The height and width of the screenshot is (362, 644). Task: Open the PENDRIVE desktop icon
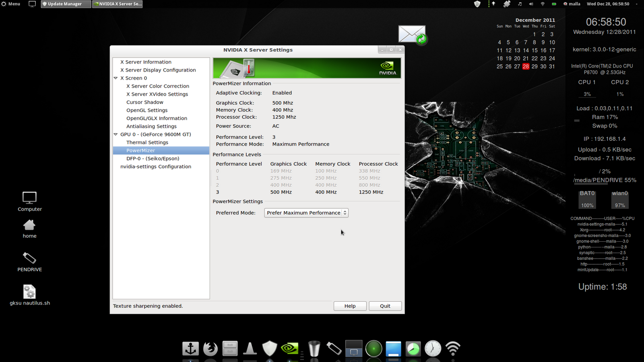click(x=29, y=262)
